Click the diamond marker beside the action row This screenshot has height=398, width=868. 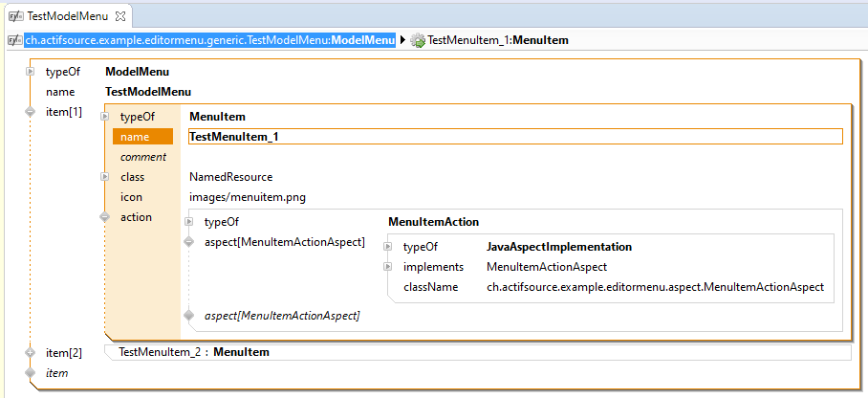tap(105, 217)
